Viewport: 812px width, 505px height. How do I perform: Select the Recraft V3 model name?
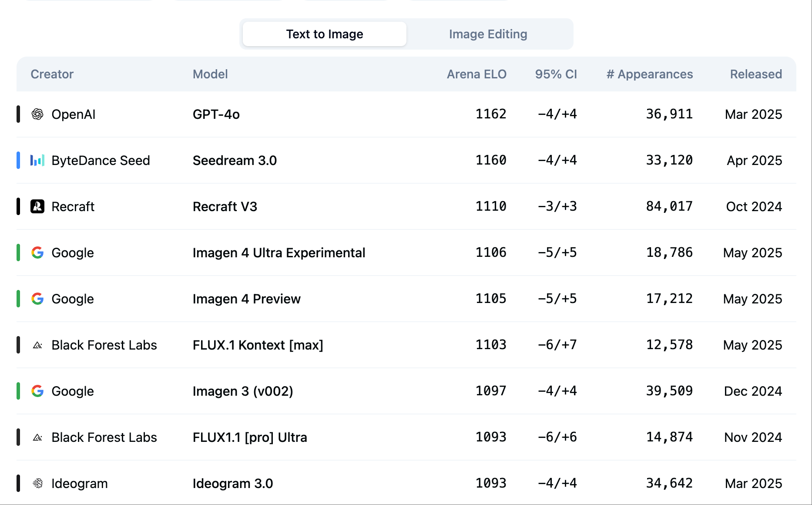point(225,206)
